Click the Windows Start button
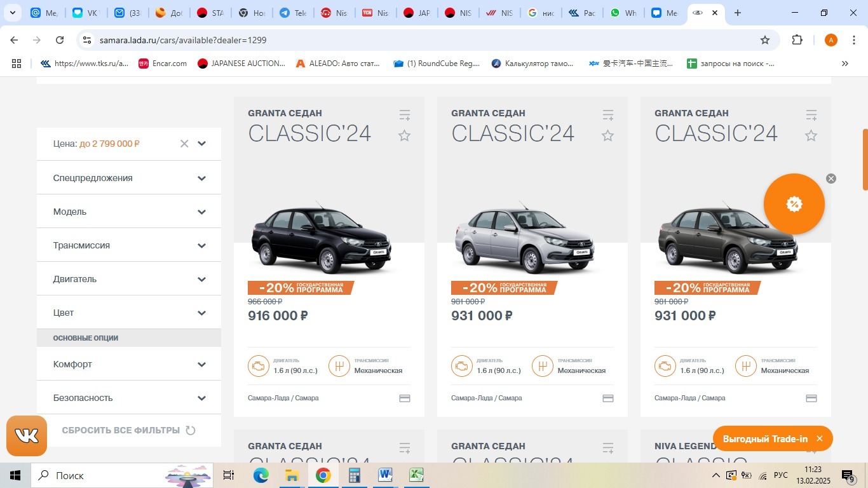The width and height of the screenshot is (868, 488). (15, 475)
